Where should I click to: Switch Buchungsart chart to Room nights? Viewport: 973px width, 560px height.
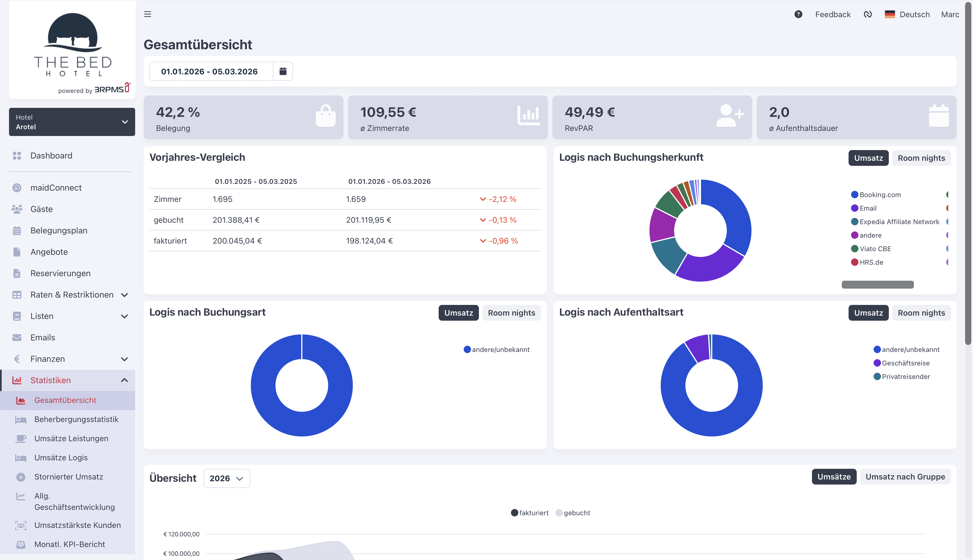[511, 313]
